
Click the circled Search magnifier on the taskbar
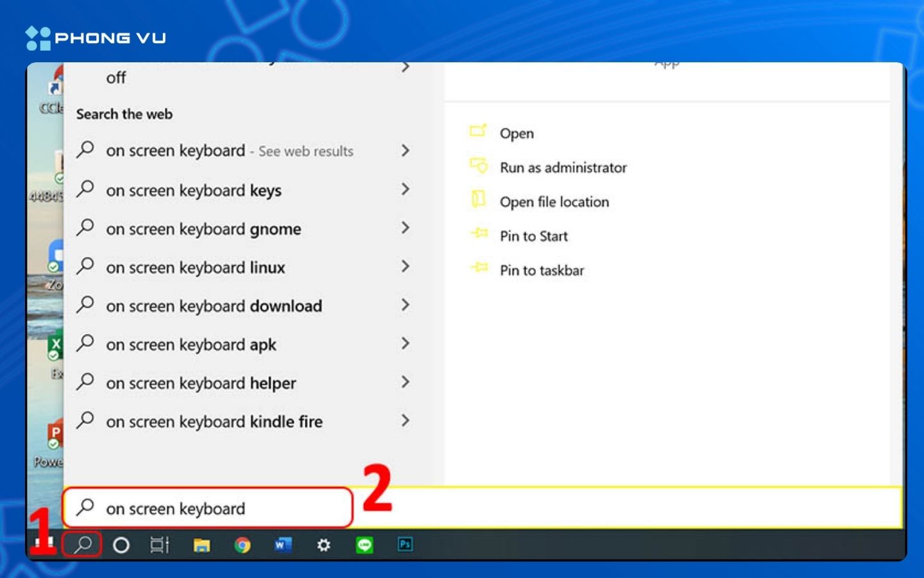point(83,545)
